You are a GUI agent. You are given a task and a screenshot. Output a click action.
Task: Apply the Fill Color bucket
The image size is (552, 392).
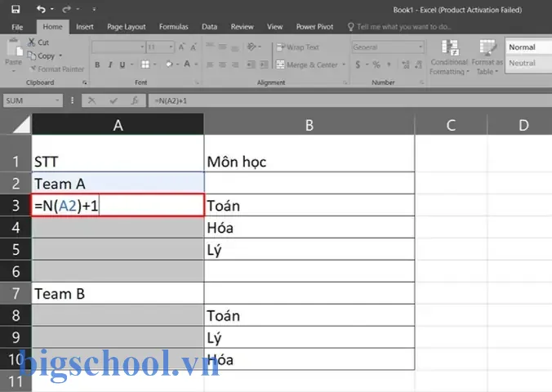169,65
